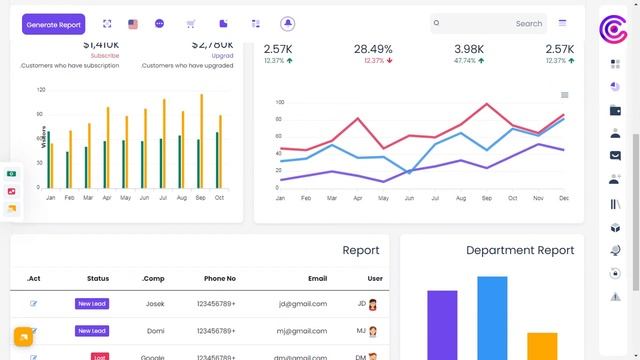
Task: Click the Generate Report button
Action: pos(53,24)
